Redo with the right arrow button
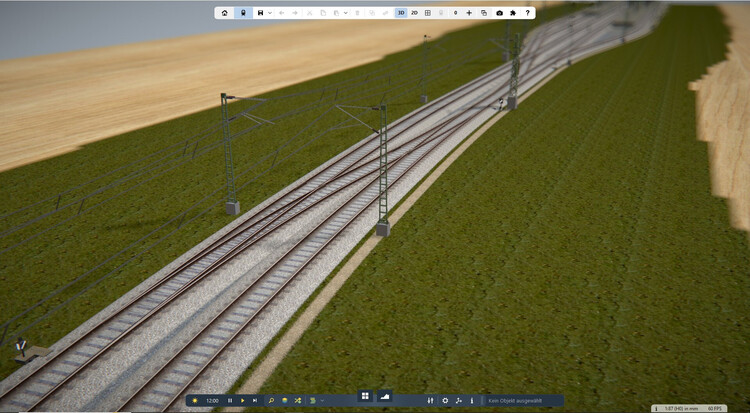The image size is (750, 413). [x=295, y=13]
